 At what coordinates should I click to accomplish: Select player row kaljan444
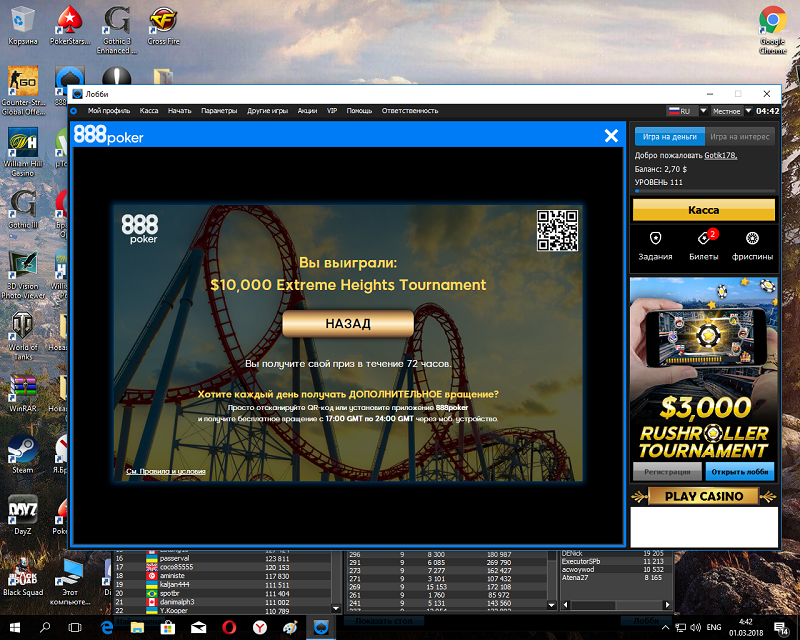pos(222,584)
